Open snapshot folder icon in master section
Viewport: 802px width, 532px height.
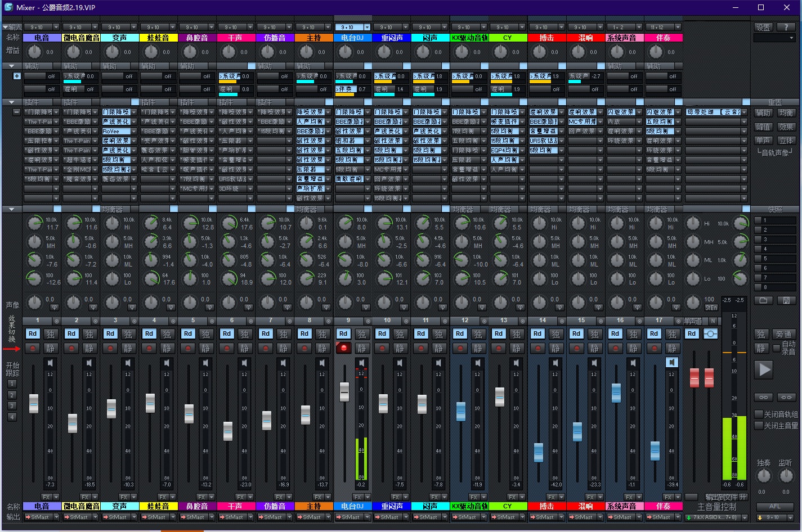[764, 300]
